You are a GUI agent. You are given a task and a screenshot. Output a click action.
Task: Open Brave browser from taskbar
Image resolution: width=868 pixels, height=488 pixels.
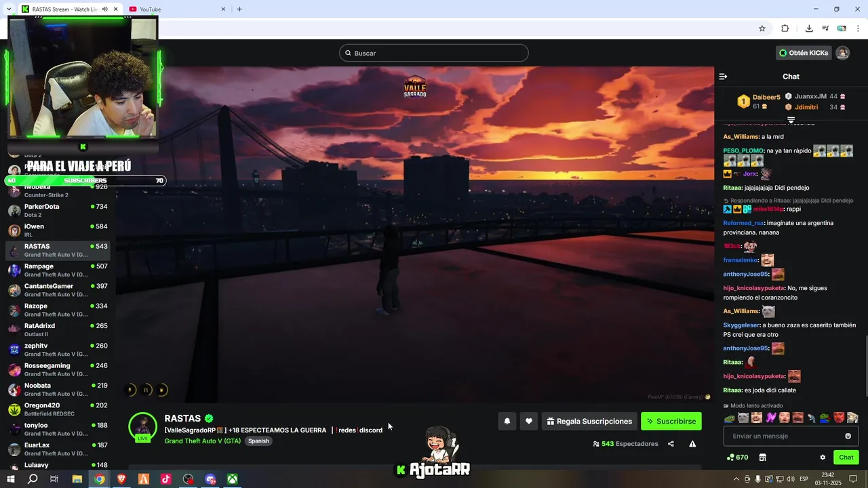click(121, 479)
